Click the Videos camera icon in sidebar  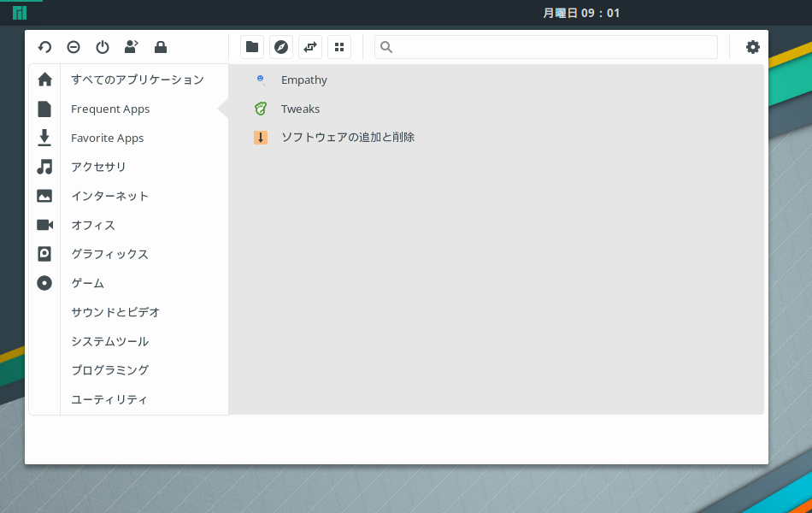point(45,225)
